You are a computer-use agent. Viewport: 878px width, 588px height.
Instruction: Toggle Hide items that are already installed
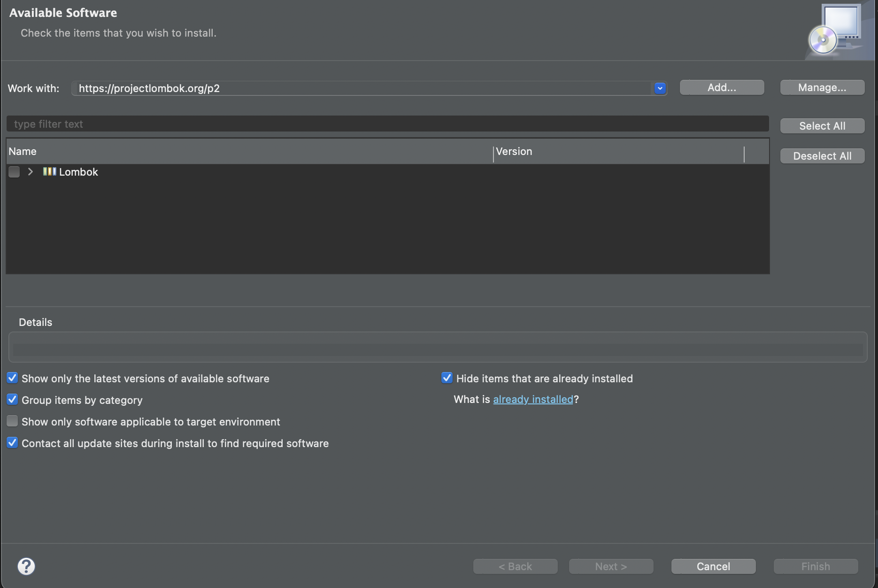(447, 378)
